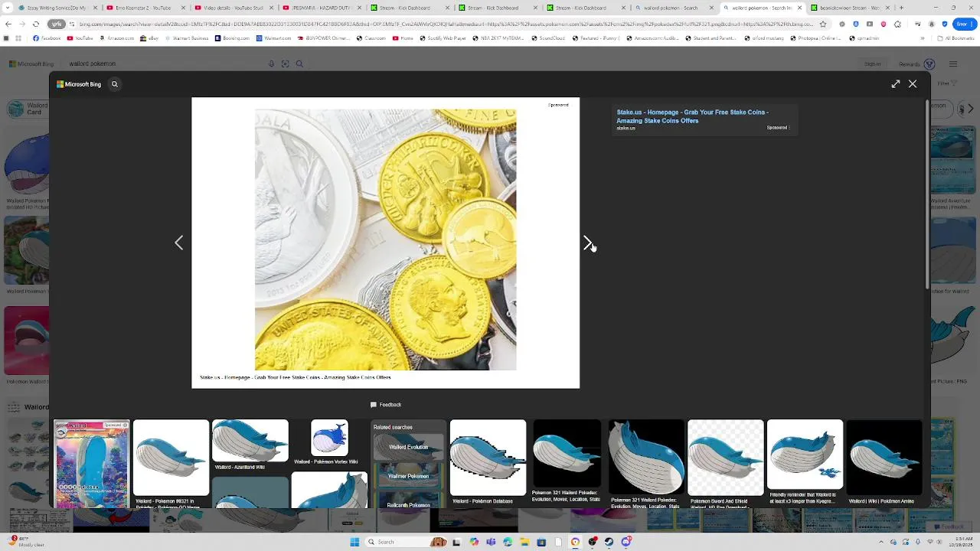Open the SoundCloud bookmark
This screenshot has width=980, height=551.
[x=547, y=37]
